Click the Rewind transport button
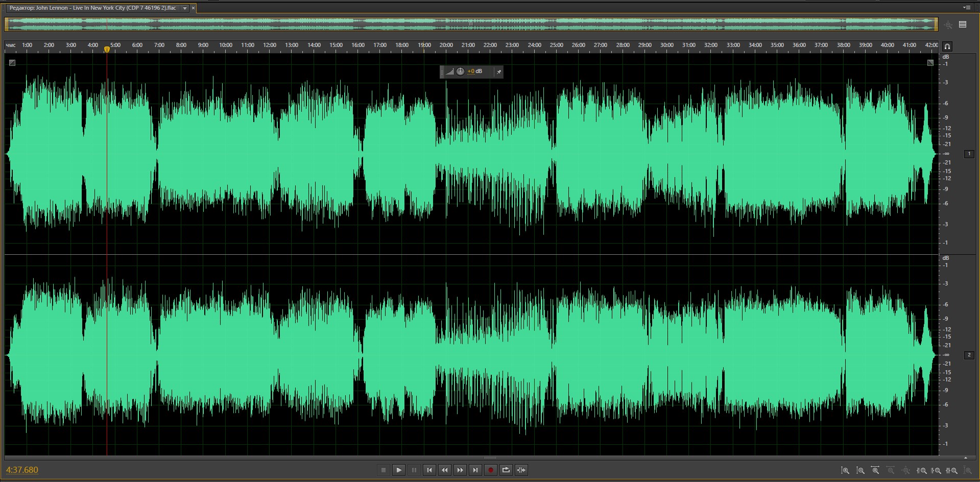 click(x=445, y=470)
